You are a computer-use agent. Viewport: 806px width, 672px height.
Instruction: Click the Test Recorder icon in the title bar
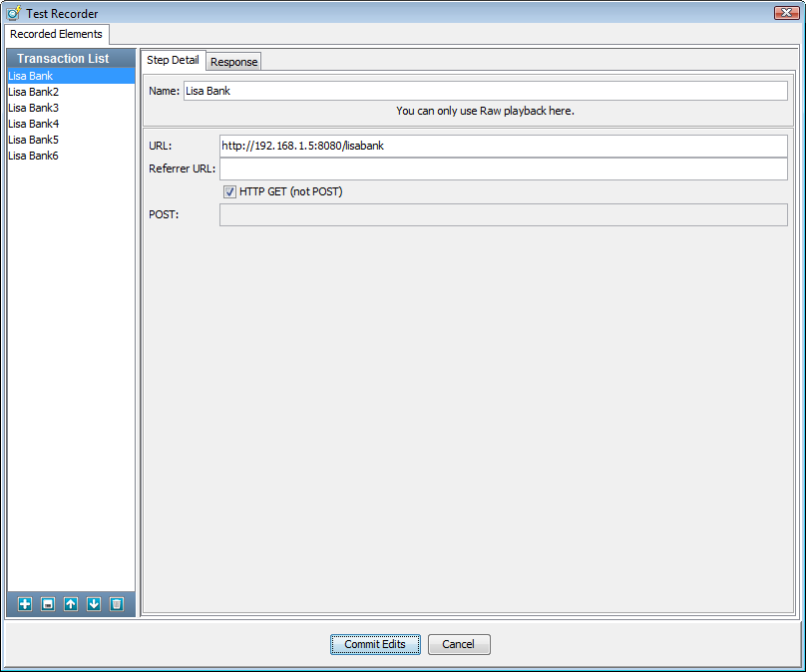coord(13,13)
